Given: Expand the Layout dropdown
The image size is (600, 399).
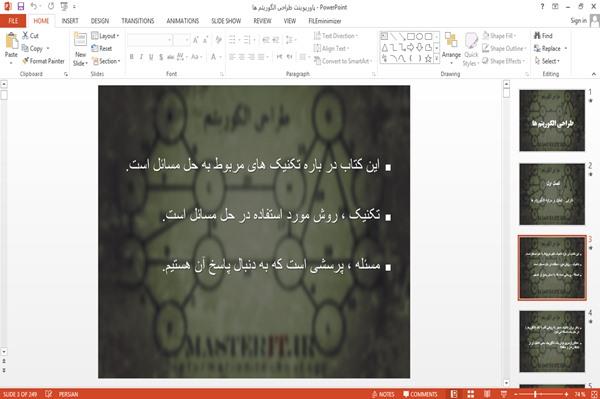Looking at the screenshot, I should coord(105,36).
